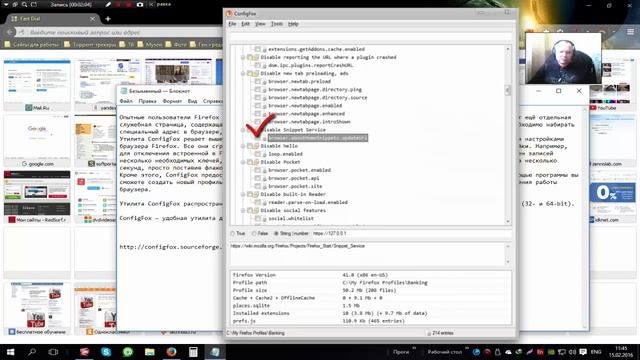Focus the browser address bar
Image resolution: width=640 pixels, height=360 pixels.
point(118,32)
